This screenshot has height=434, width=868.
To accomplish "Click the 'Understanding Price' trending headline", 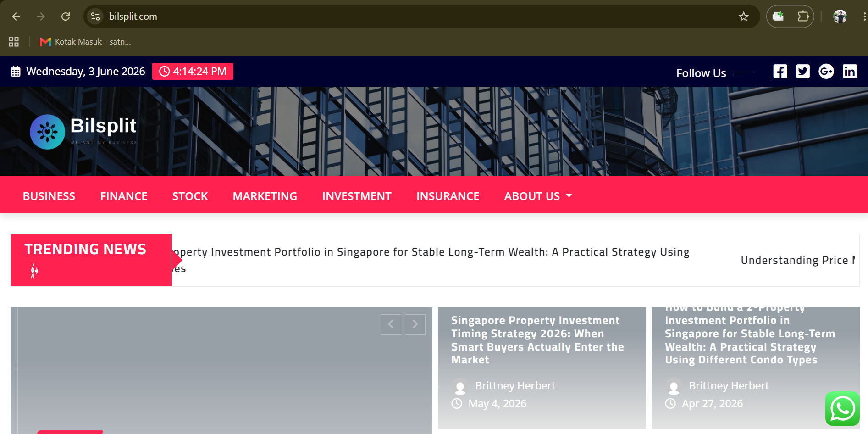I will pos(798,260).
